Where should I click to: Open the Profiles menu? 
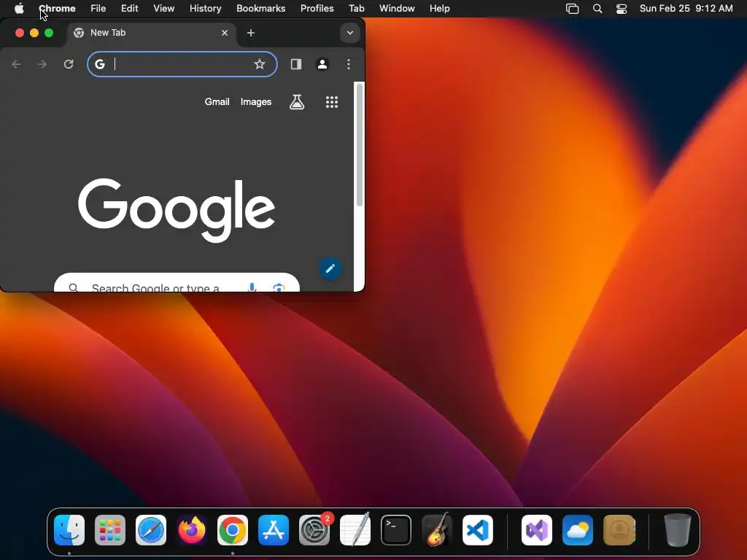[317, 9]
